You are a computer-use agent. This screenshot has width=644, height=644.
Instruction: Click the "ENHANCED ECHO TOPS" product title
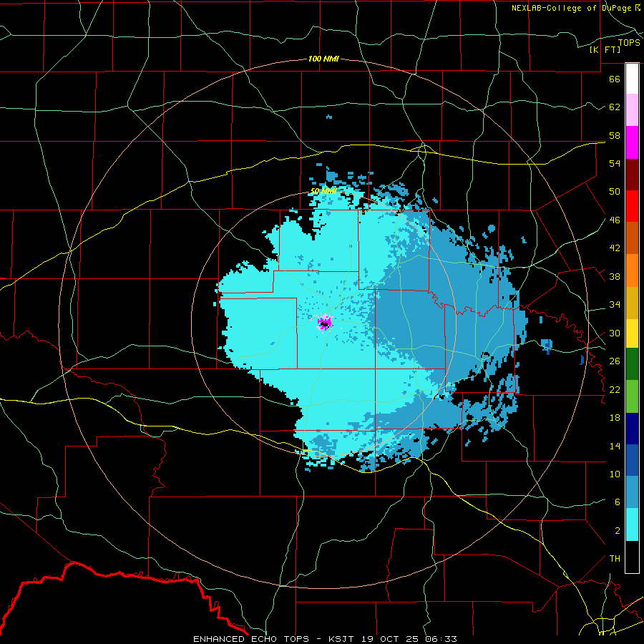pos(251,639)
